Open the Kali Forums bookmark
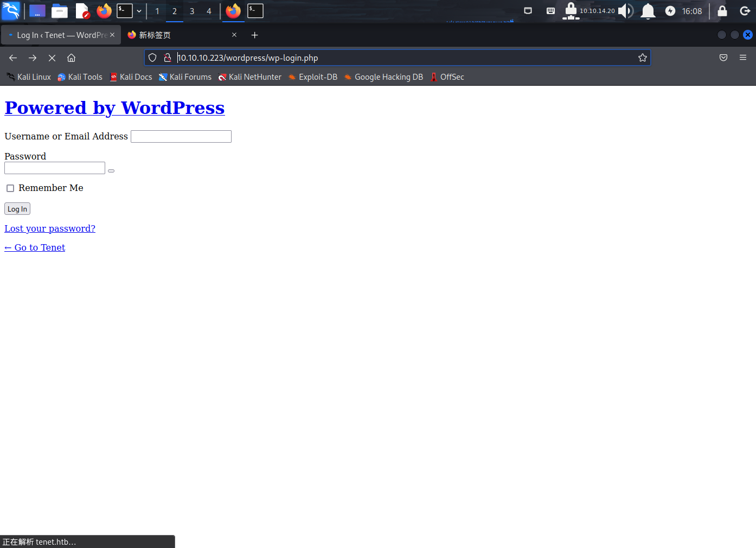Viewport: 756px width, 548px height. [185, 77]
